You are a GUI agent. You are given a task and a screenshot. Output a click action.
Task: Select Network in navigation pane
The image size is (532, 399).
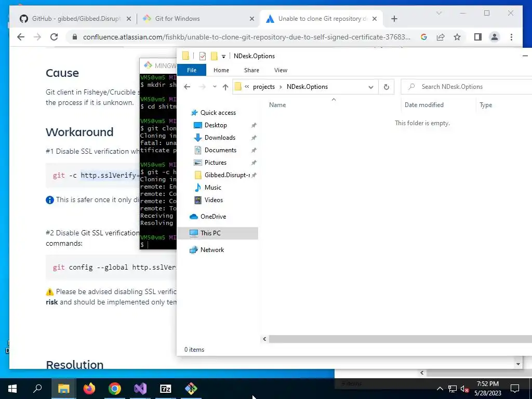212,250
